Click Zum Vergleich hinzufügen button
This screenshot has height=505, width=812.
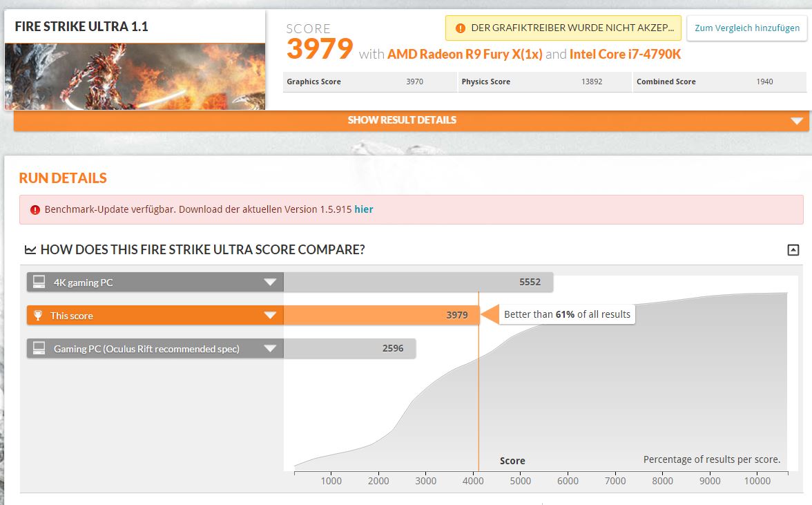747,28
